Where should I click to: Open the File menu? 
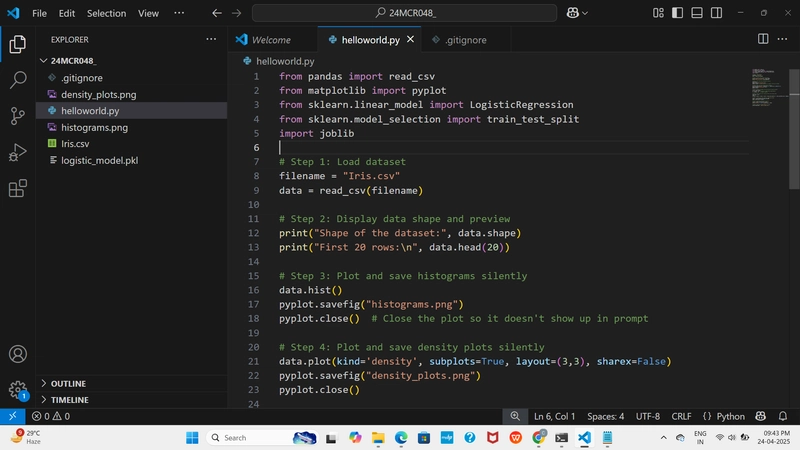39,13
